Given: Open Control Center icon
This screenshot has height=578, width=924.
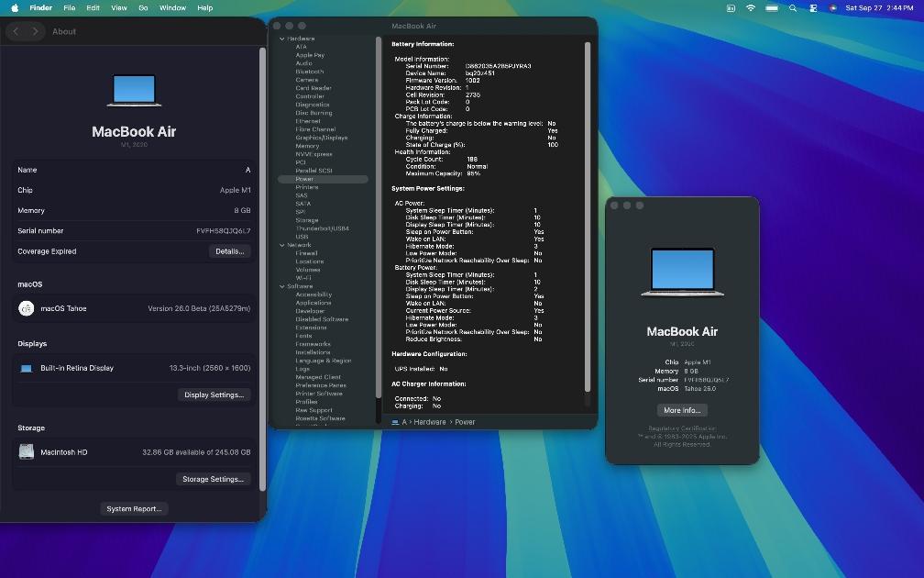Looking at the screenshot, I should pyautogui.click(x=813, y=7).
